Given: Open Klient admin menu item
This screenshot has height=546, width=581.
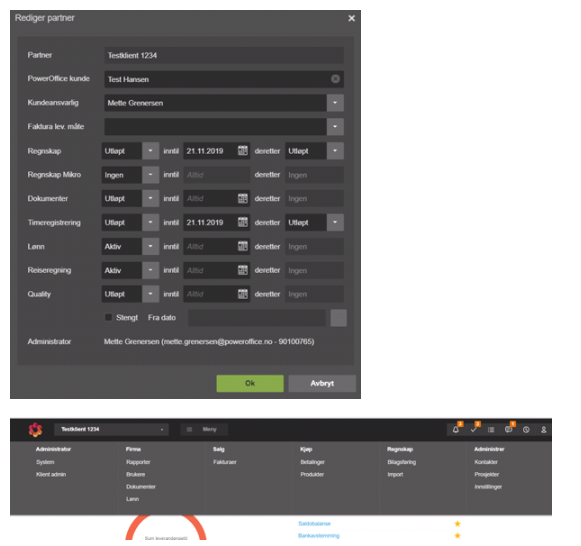Looking at the screenshot, I should [51, 474].
